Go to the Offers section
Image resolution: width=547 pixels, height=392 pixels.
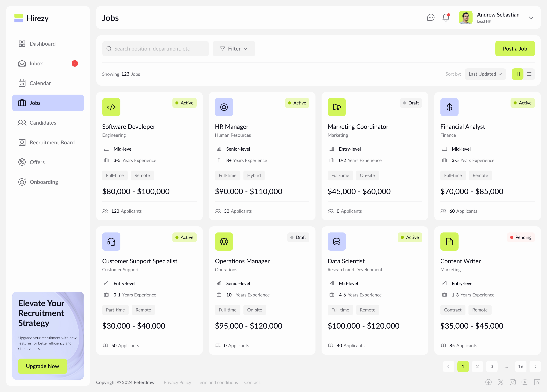(x=37, y=162)
